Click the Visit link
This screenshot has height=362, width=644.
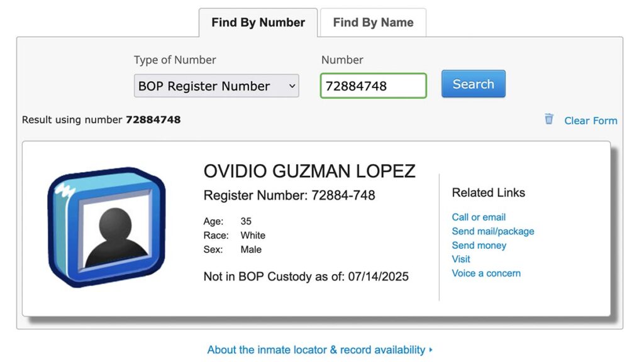point(461,259)
